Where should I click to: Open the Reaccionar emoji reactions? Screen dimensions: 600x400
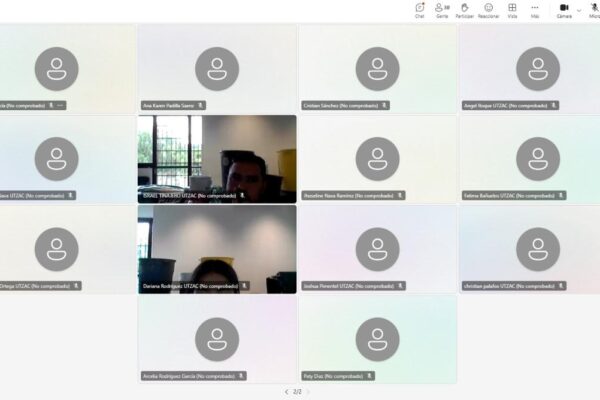[488, 10]
